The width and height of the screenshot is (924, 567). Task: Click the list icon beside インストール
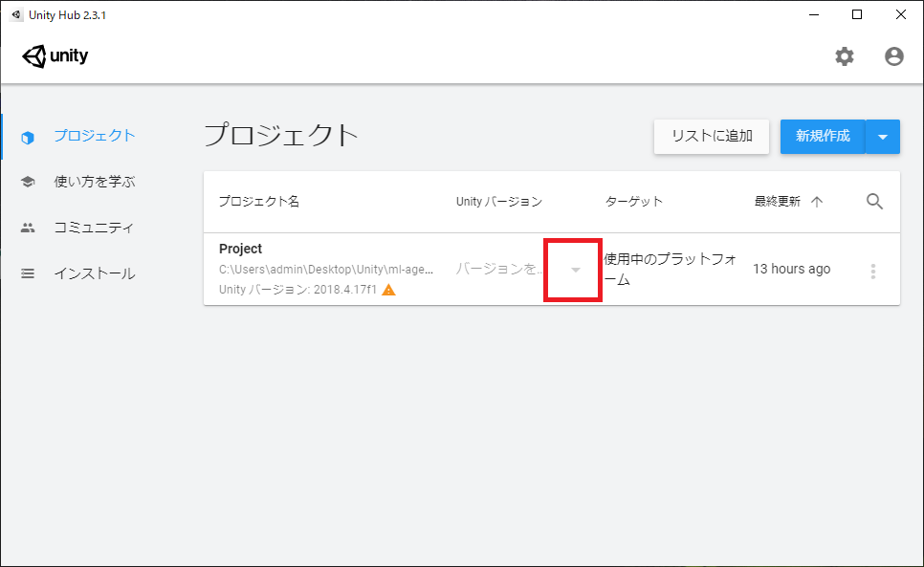click(x=28, y=273)
